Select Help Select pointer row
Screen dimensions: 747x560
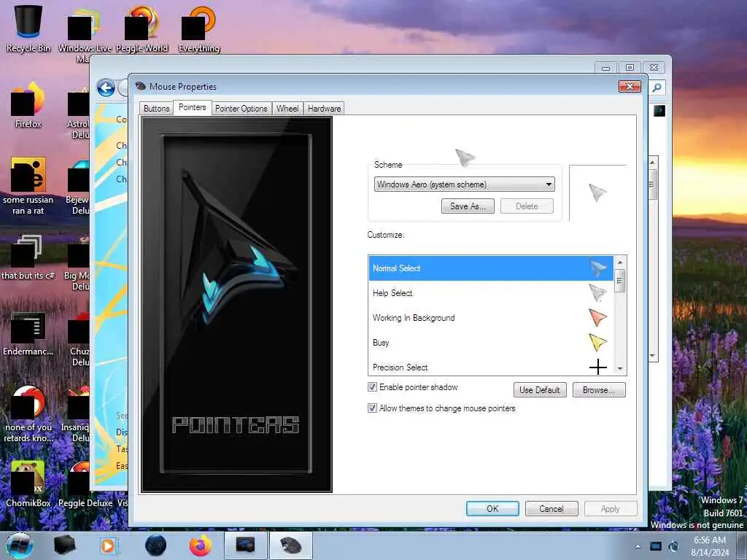click(x=491, y=293)
